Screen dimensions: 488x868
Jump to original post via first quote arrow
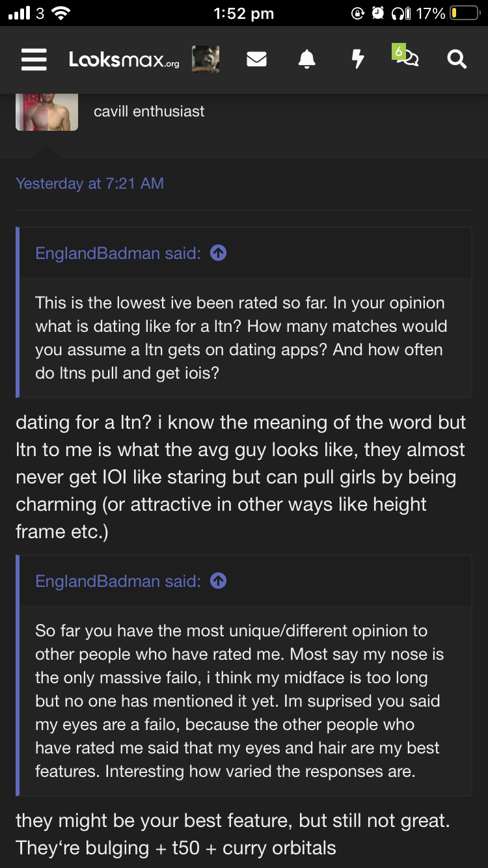(x=219, y=253)
